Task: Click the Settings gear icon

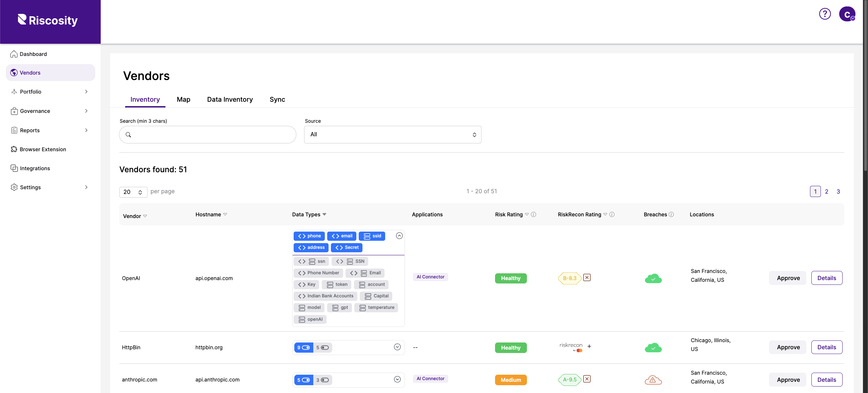Action: click(14, 187)
